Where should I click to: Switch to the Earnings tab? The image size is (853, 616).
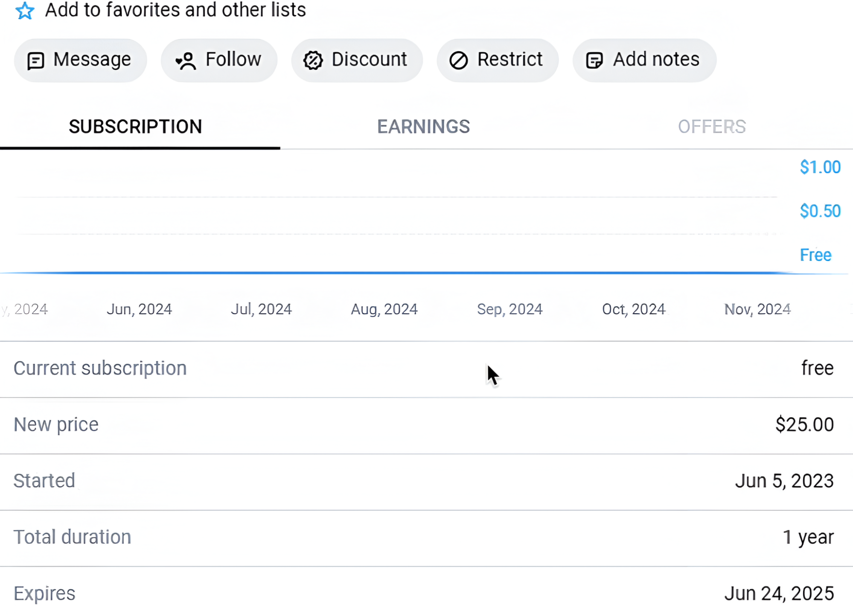pyautogui.click(x=423, y=127)
